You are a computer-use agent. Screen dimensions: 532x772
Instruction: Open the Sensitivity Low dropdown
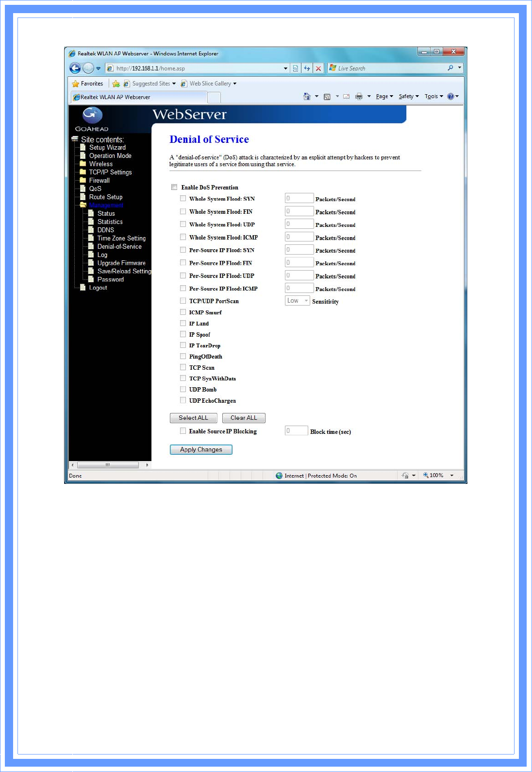297,301
